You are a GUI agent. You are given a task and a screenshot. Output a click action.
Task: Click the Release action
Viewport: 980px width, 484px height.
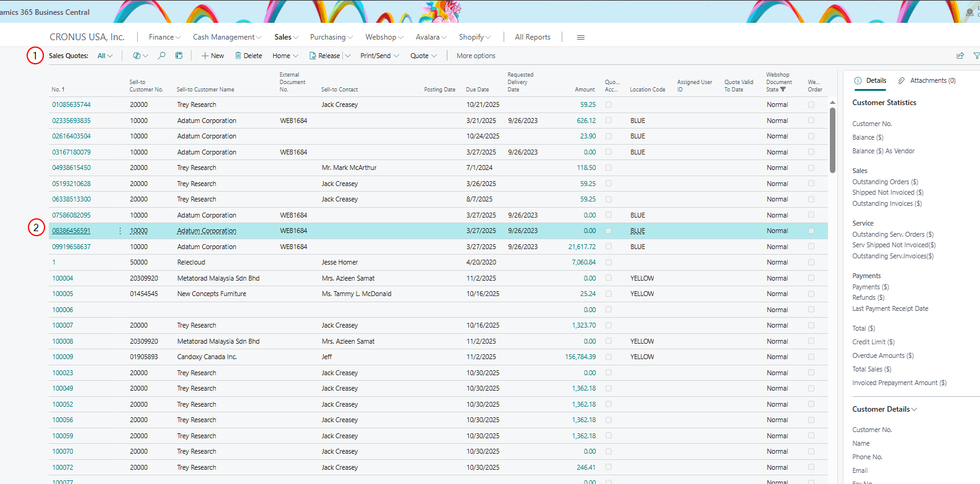[324, 56]
